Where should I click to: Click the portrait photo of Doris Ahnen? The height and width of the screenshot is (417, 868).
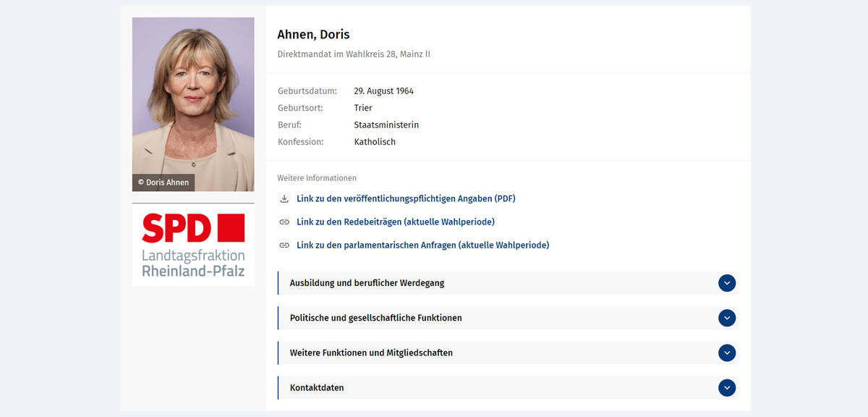[193, 94]
